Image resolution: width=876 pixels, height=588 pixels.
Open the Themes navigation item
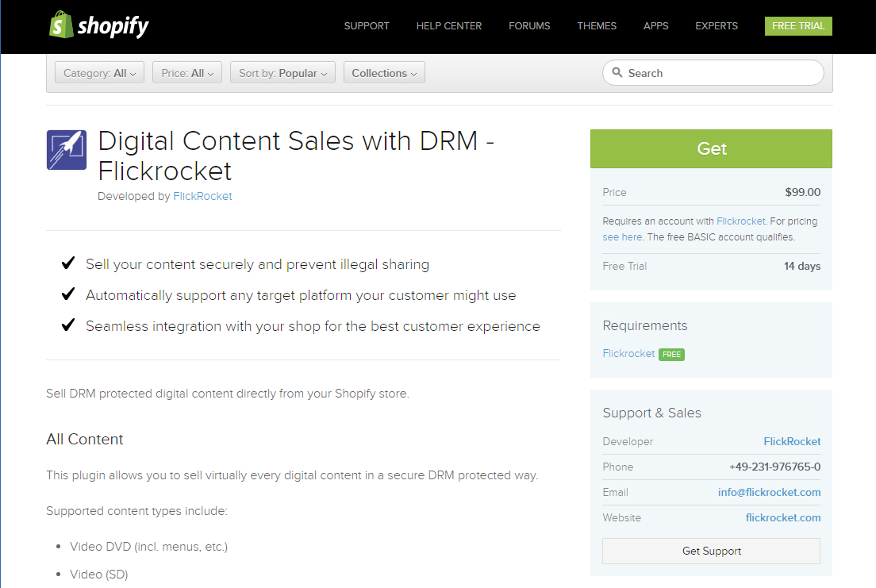coord(597,26)
